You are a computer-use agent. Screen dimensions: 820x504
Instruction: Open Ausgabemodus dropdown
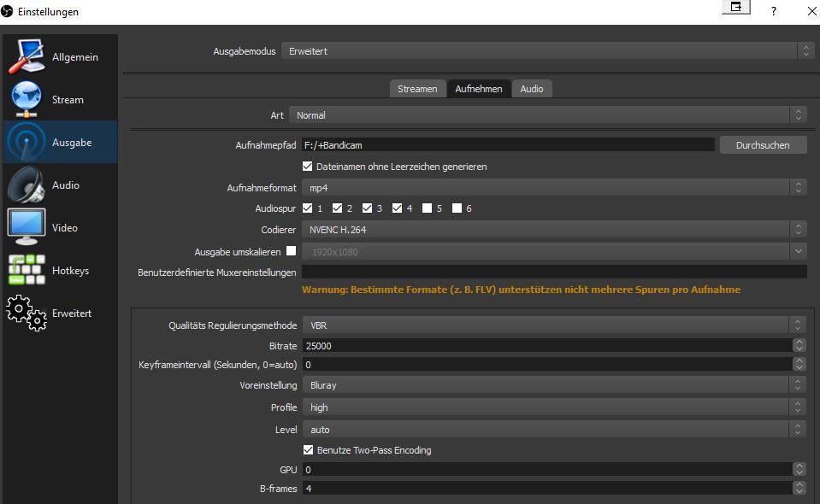coord(547,51)
